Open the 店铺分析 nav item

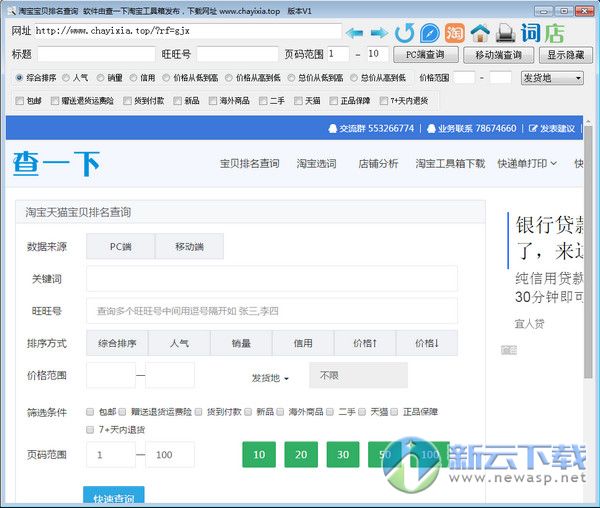point(378,164)
